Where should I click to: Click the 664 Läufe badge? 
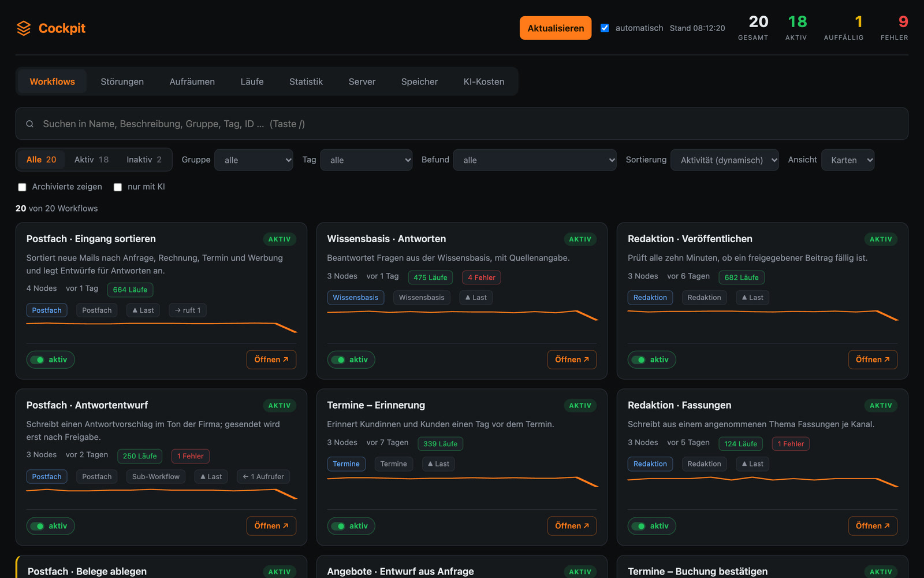coord(130,290)
